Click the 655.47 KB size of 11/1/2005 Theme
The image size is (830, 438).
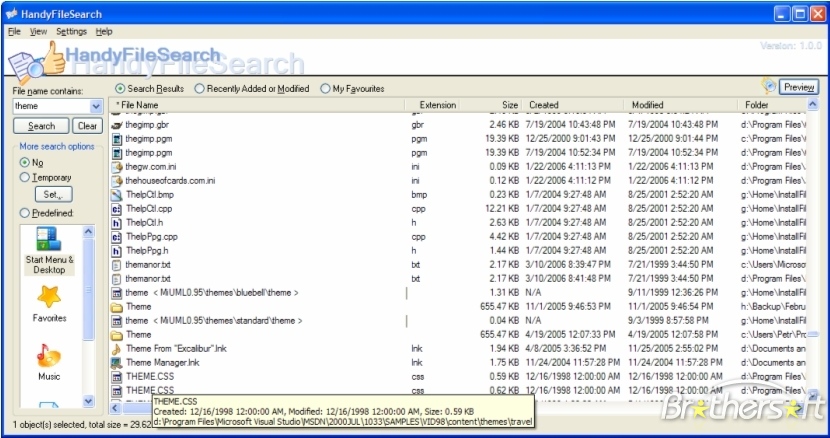499,307
